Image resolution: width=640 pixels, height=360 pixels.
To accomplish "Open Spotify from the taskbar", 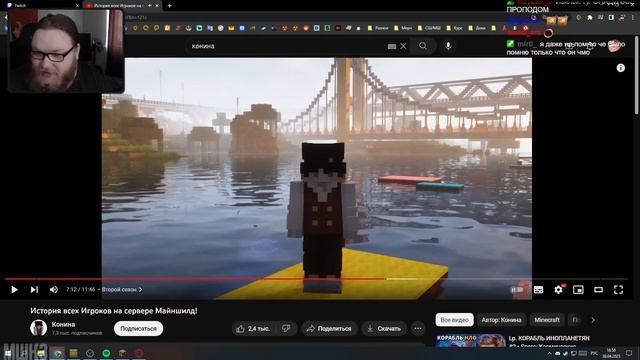I will [x=106, y=353].
